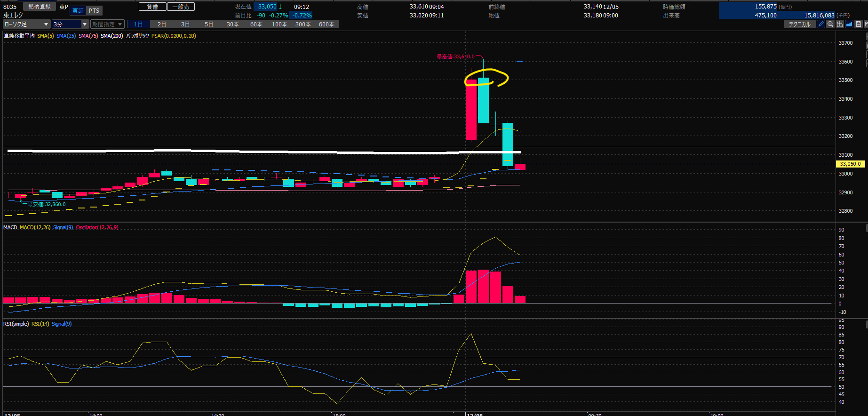Select the 5日 period tab

pyautogui.click(x=209, y=24)
